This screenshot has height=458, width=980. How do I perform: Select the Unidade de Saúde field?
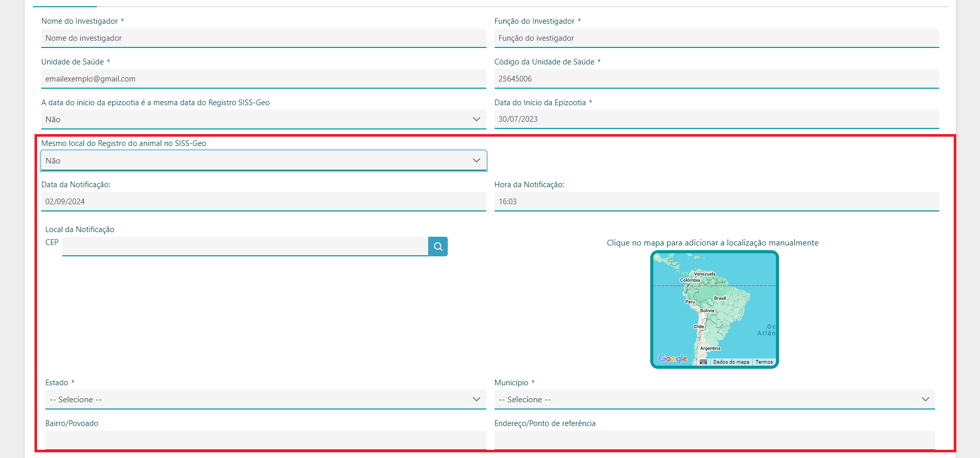[263, 79]
